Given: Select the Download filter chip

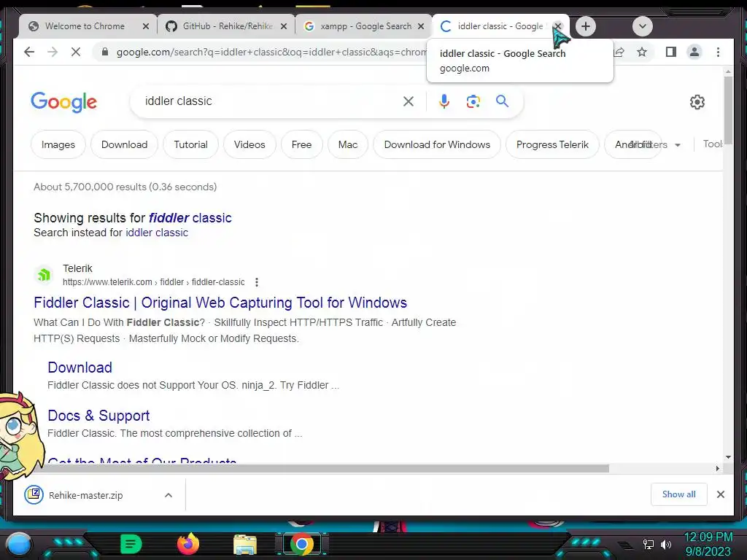Looking at the screenshot, I should pyautogui.click(x=124, y=144).
